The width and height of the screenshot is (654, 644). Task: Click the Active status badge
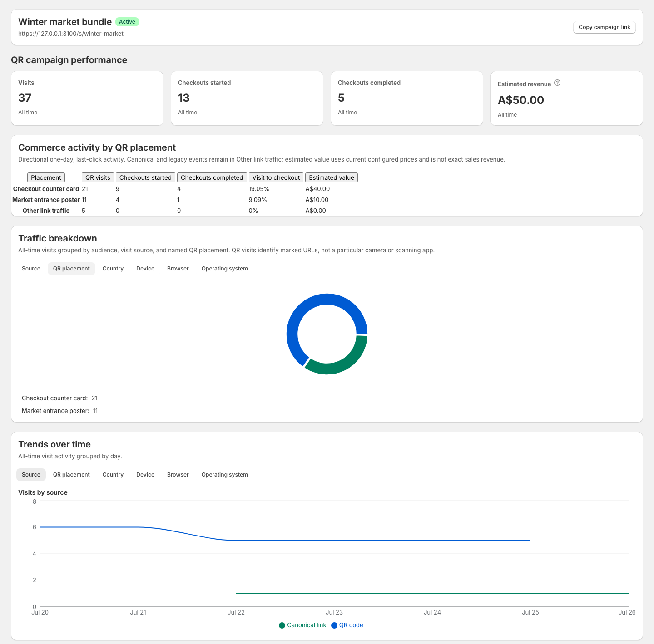(127, 22)
